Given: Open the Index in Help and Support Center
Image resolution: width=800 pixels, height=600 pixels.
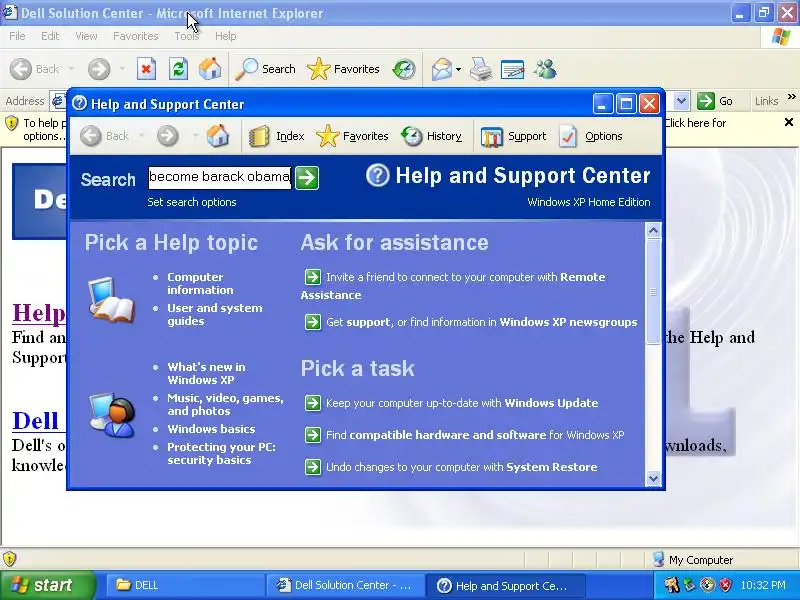Looking at the screenshot, I should [277, 136].
